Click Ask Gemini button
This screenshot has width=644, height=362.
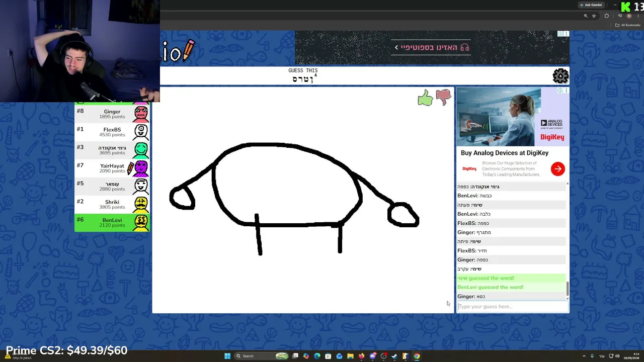(591, 5)
